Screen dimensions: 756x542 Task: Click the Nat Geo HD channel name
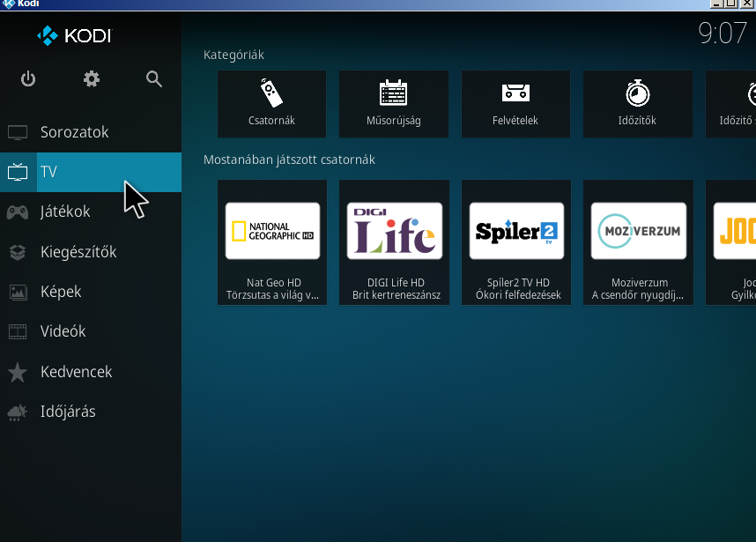point(274,283)
